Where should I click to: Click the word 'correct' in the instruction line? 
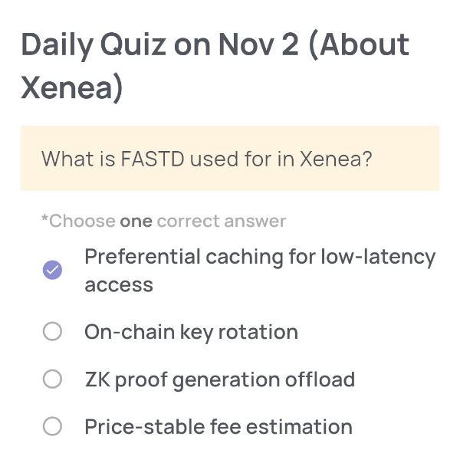pyautogui.click(x=188, y=222)
